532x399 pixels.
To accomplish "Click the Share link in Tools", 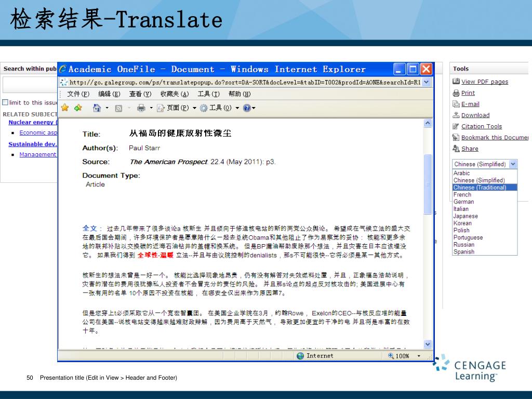I will [470, 149].
